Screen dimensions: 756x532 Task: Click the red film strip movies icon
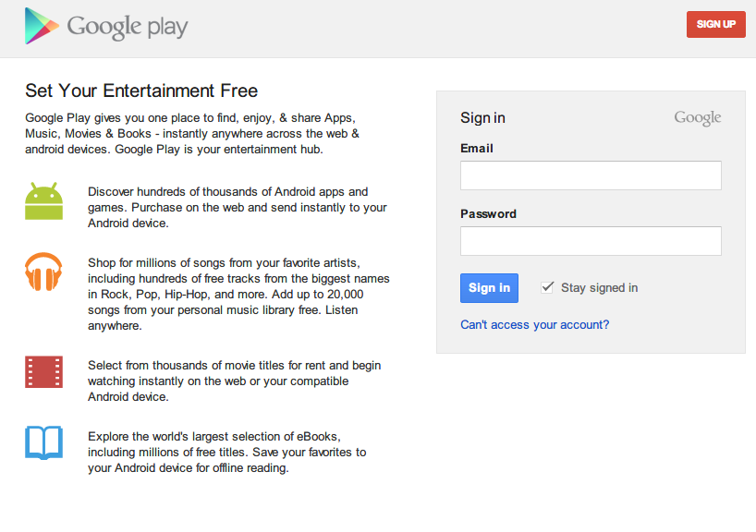coord(43,372)
